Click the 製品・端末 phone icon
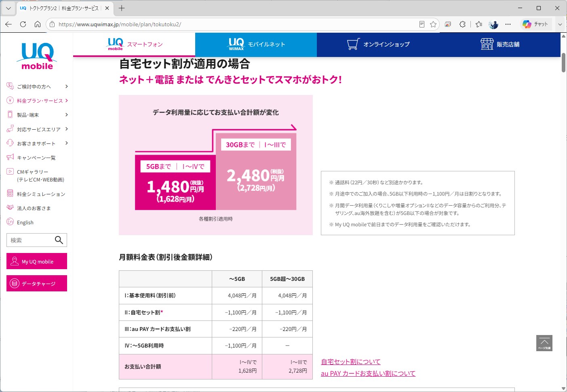 (10, 114)
